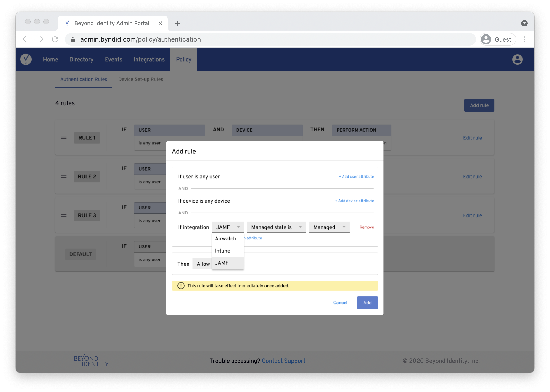Screen dimensions: 550x392
Task: Click 'If device is any device' text
Action: [204, 201]
